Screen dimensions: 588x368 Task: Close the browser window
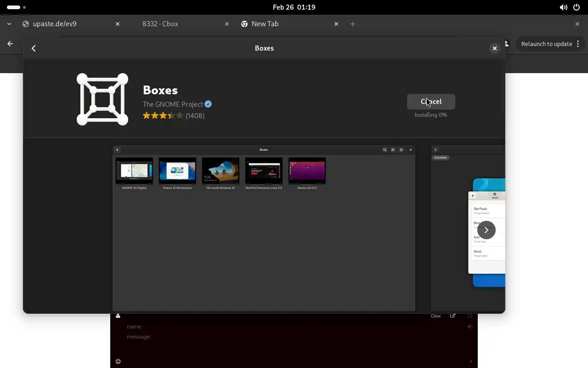point(577,24)
